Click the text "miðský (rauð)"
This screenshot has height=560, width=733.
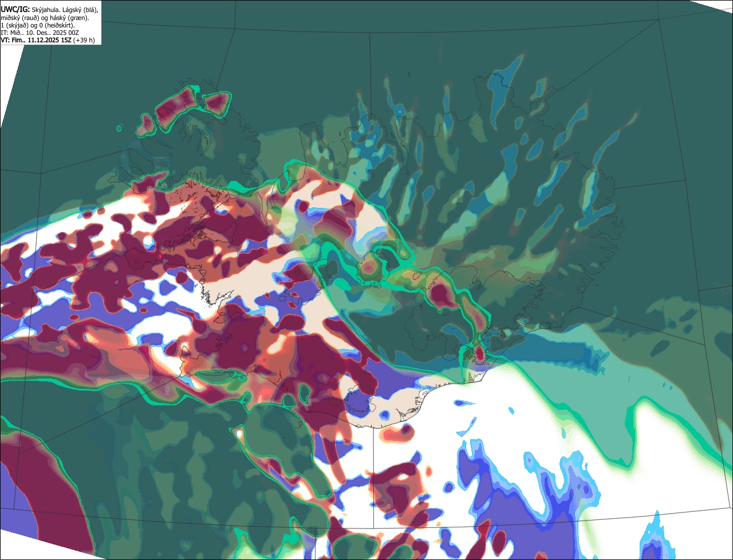click(x=19, y=18)
